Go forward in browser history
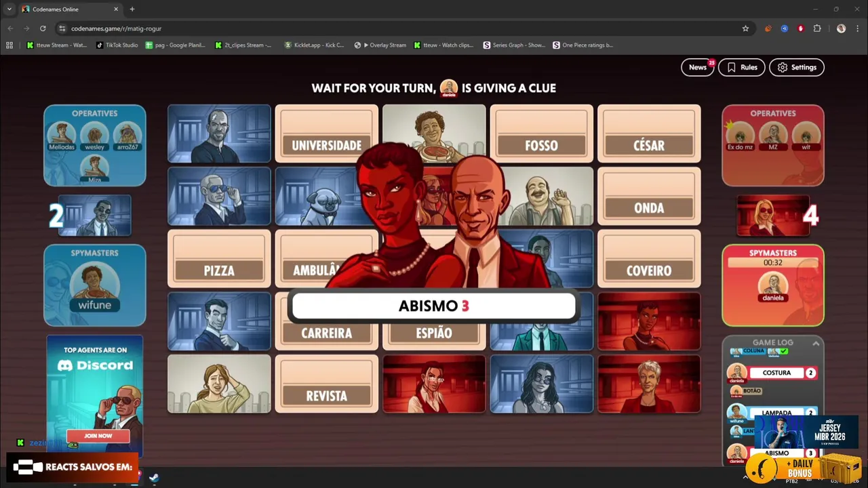868x488 pixels. 26,28
